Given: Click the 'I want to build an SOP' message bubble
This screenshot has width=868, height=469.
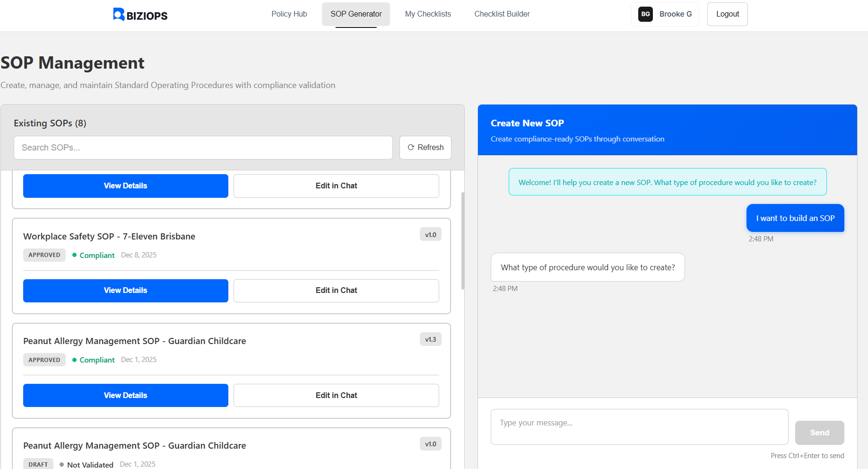Looking at the screenshot, I should [x=795, y=218].
